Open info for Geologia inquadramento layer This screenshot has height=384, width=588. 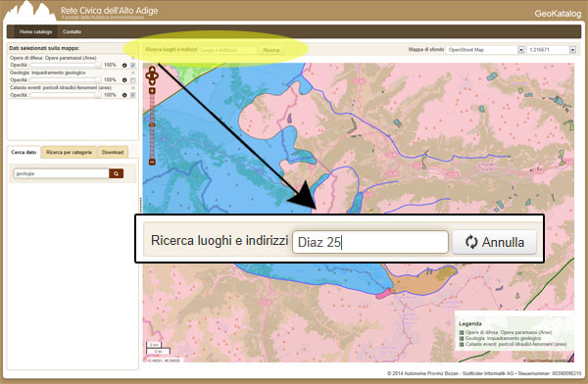pos(124,80)
